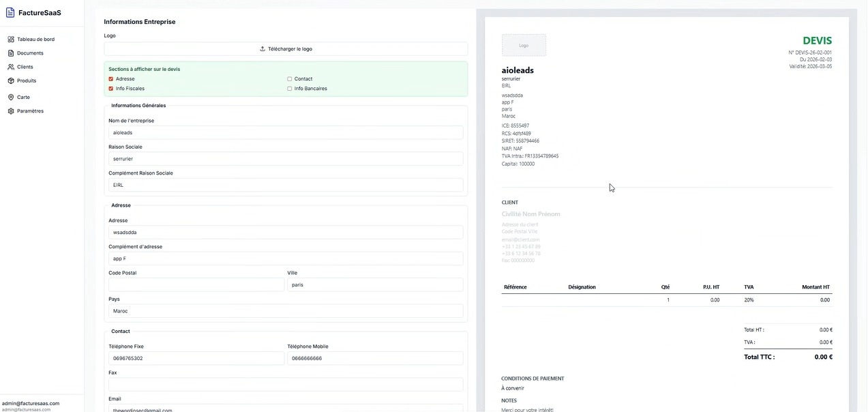The width and height of the screenshot is (868, 412).
Task: Click the Logo placeholder in the devis preview
Action: point(524,45)
